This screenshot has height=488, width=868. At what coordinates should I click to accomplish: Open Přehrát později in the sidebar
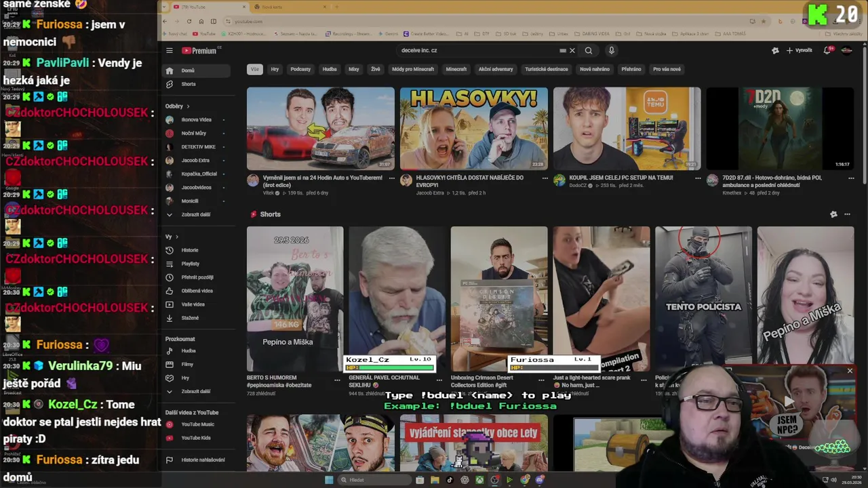196,277
